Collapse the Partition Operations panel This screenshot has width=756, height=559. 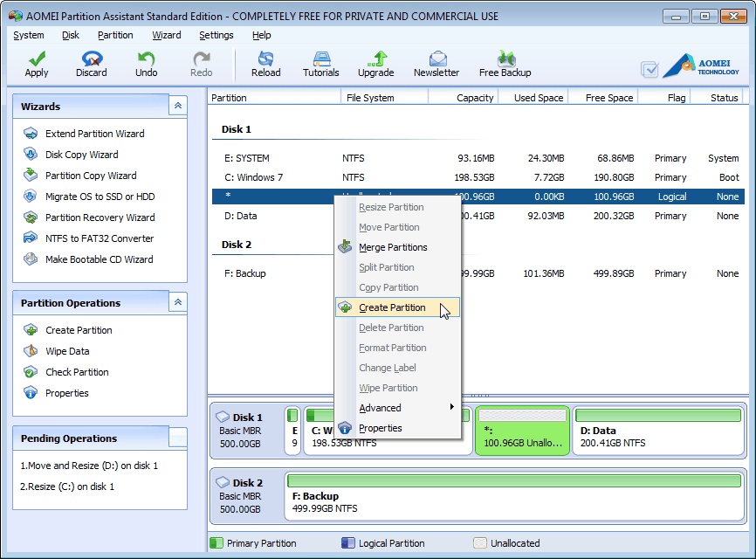178,302
